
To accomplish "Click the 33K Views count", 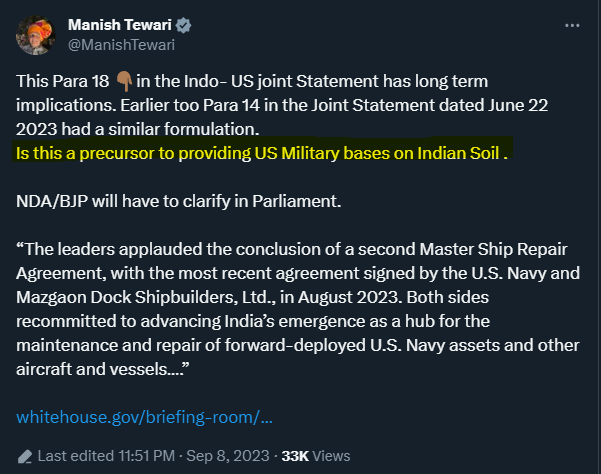I will point(316,455).
